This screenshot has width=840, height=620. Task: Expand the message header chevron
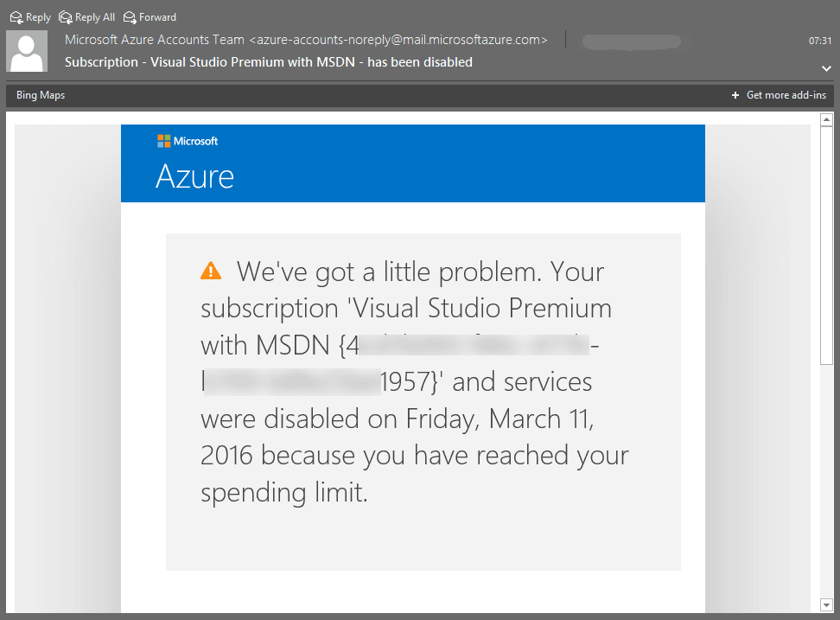[826, 67]
